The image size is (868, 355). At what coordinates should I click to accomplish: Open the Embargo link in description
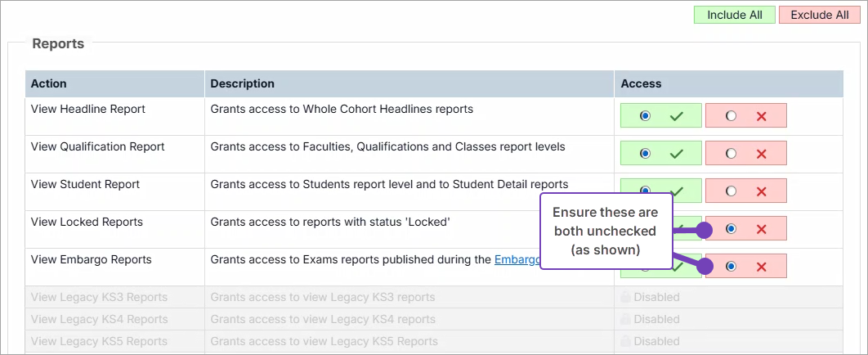tap(516, 260)
